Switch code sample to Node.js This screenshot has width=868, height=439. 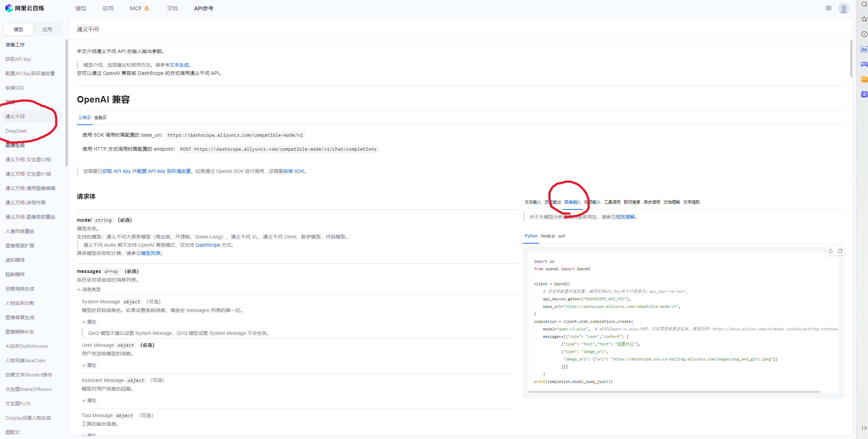[548, 236]
